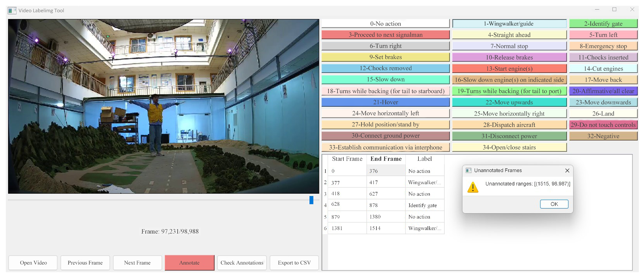644x280 pixels.
Task: Click the video preview frame
Action: [164, 106]
